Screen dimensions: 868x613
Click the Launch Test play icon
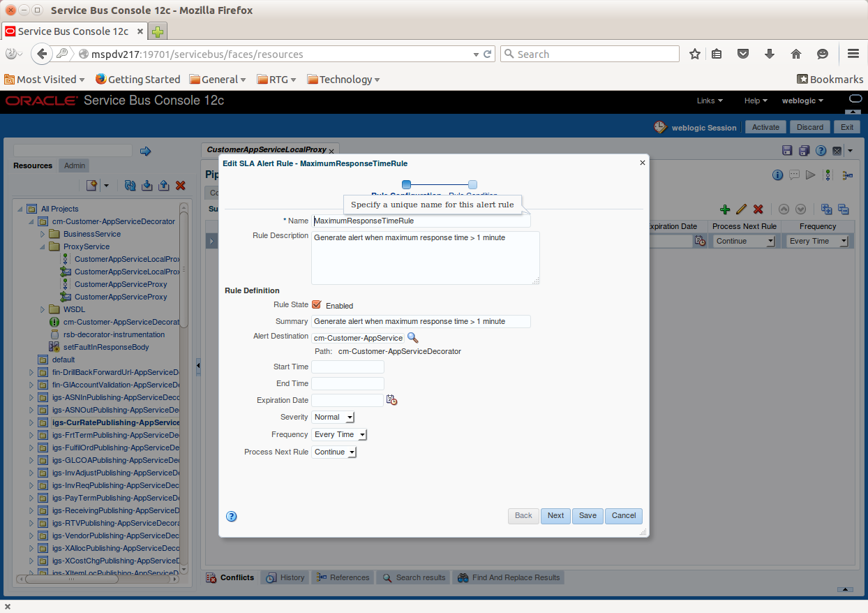click(x=811, y=175)
